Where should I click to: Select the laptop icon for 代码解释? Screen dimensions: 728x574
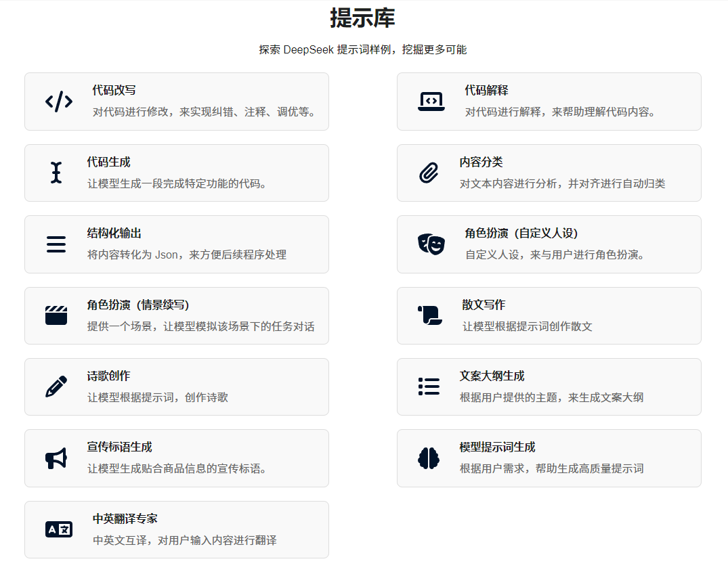433,102
